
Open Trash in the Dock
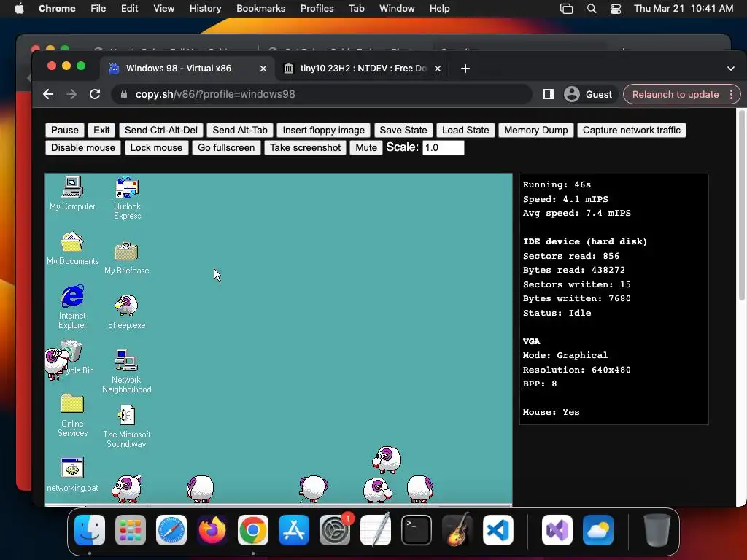click(x=657, y=530)
